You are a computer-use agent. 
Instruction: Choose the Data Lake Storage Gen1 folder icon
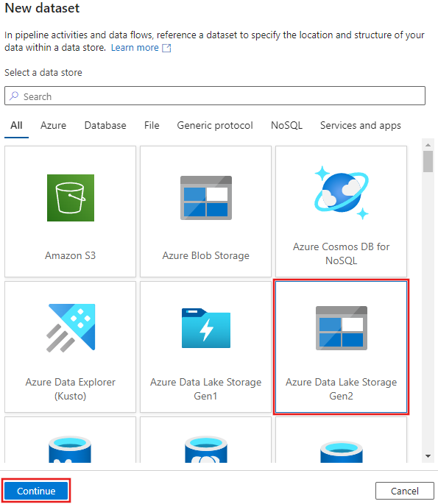[206, 328]
